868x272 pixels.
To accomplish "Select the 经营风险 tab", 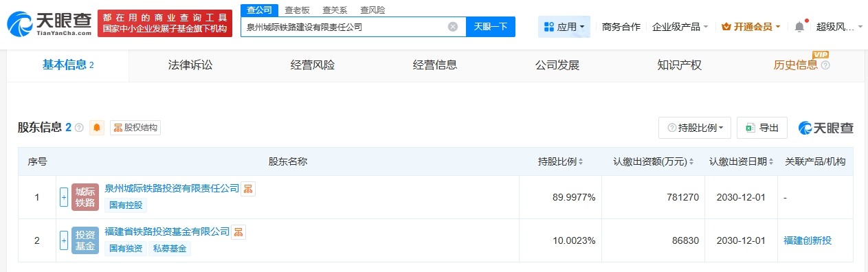I will click(x=313, y=65).
